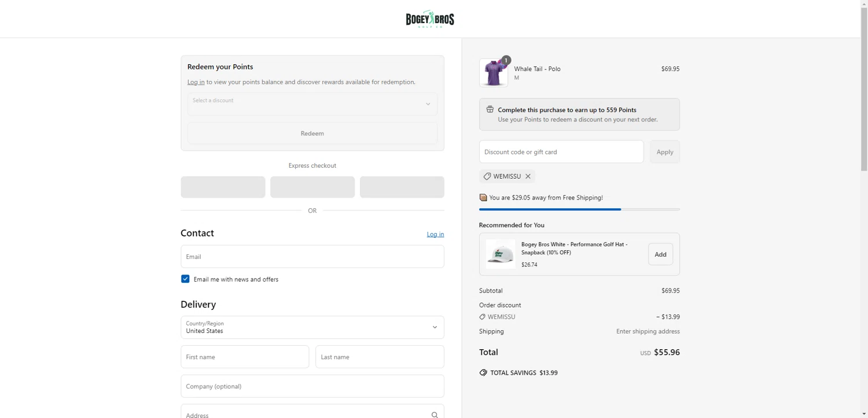This screenshot has height=418, width=868.
Task: Click the package icon by Free Shipping message
Action: point(483,198)
